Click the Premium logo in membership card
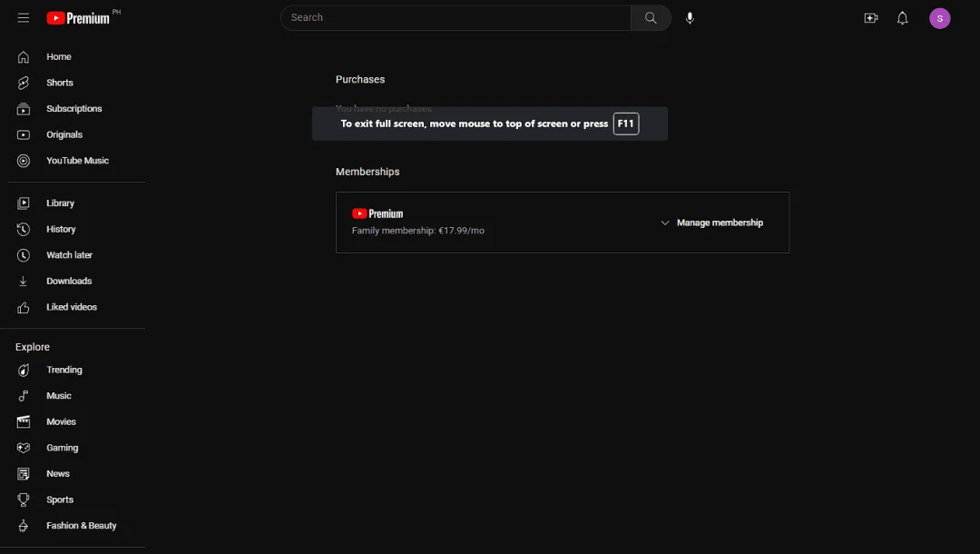The height and width of the screenshot is (554, 980). [377, 213]
